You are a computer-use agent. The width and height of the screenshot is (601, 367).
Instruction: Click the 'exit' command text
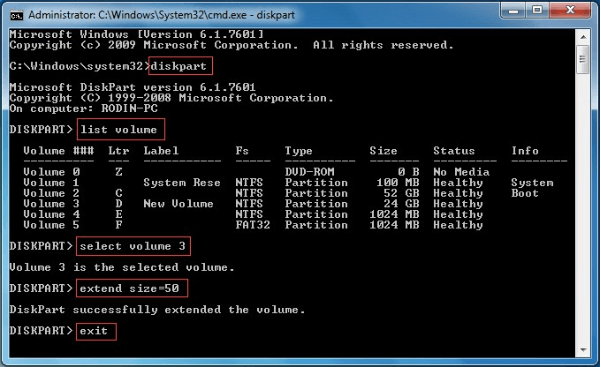(94, 331)
